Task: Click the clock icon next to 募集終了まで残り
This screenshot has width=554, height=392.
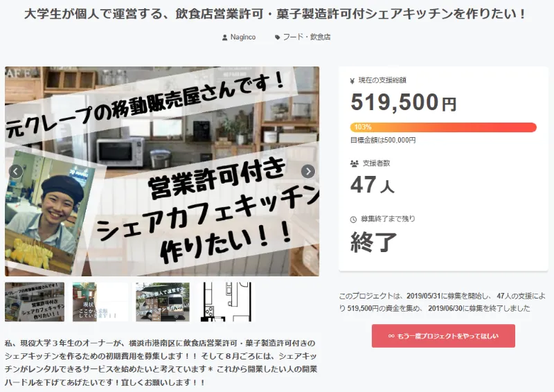Action: tap(353, 220)
